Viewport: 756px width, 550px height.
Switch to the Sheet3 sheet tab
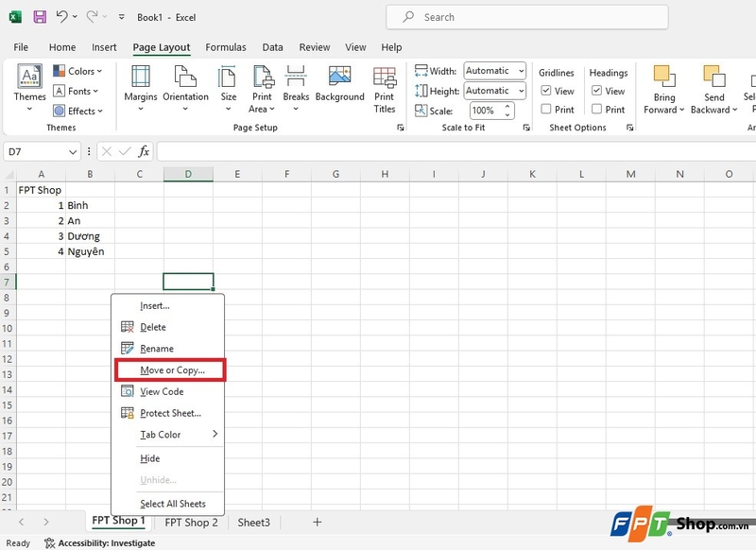tap(253, 523)
